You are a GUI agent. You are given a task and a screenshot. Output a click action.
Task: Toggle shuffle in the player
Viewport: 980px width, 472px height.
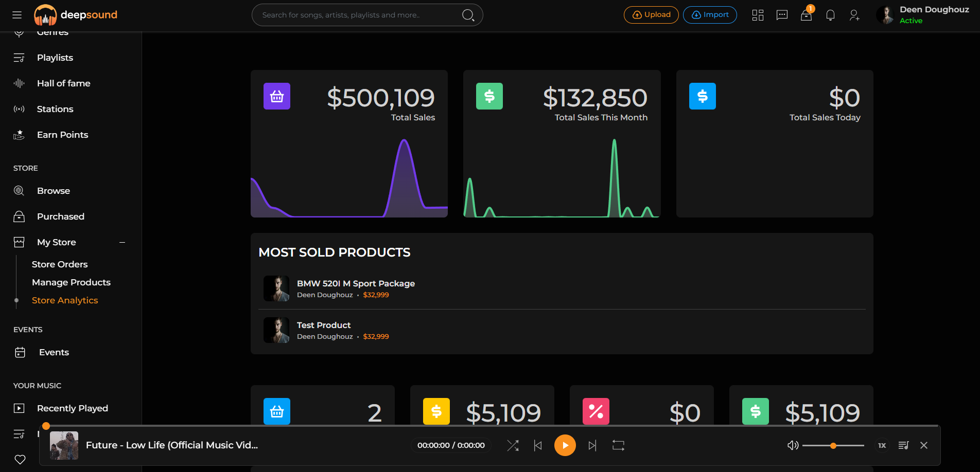[513, 445]
